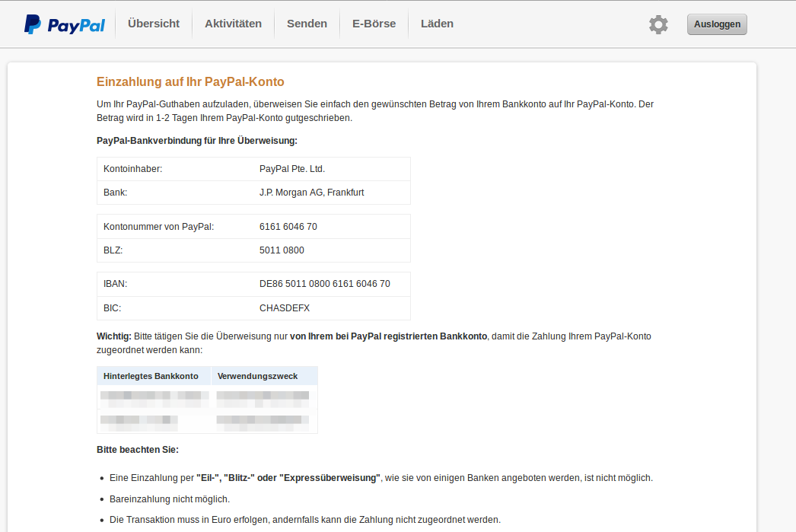
Task: Click the Kontoinhaber label
Action: [x=133, y=169]
